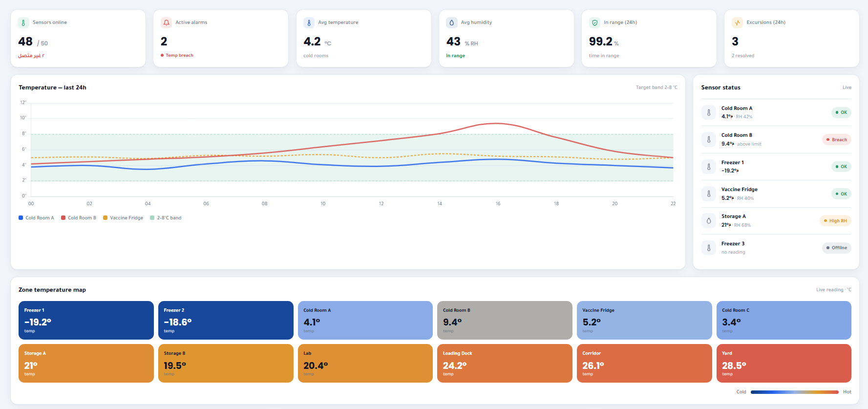This screenshot has width=868, height=409.
Task: Click the Sensor status panel heading
Action: point(720,87)
